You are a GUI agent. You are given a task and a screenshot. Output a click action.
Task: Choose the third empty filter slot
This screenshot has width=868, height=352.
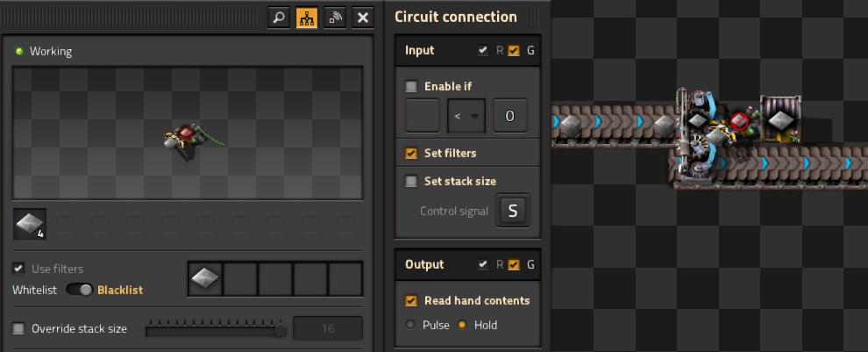pos(275,279)
